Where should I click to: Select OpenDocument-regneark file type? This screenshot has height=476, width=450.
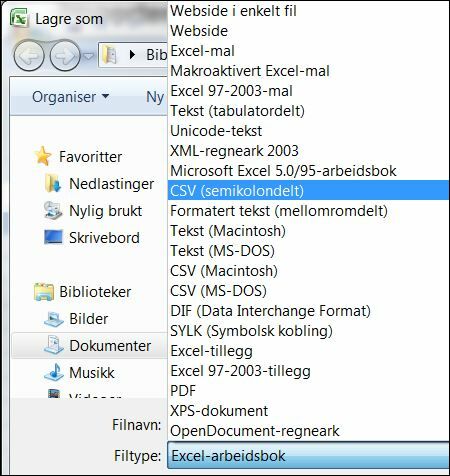pyautogui.click(x=308, y=431)
